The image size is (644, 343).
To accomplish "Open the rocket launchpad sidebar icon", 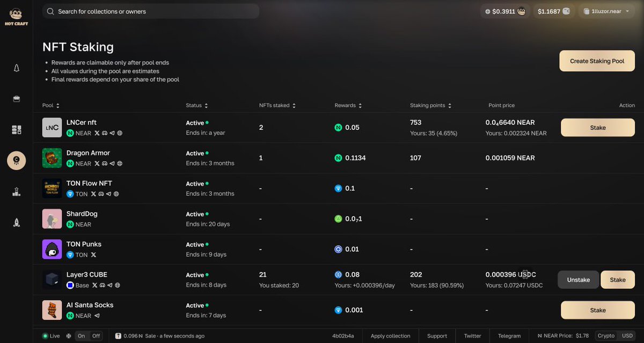I will (17, 222).
